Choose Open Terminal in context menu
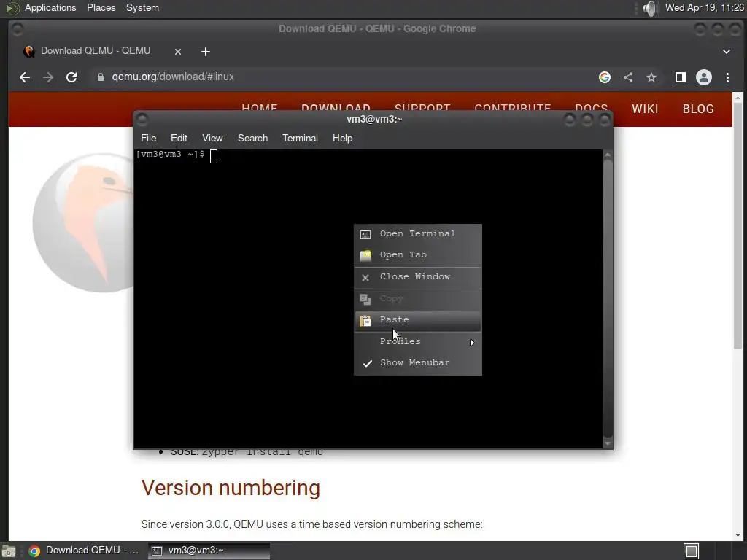This screenshot has width=747, height=560. coord(418,234)
